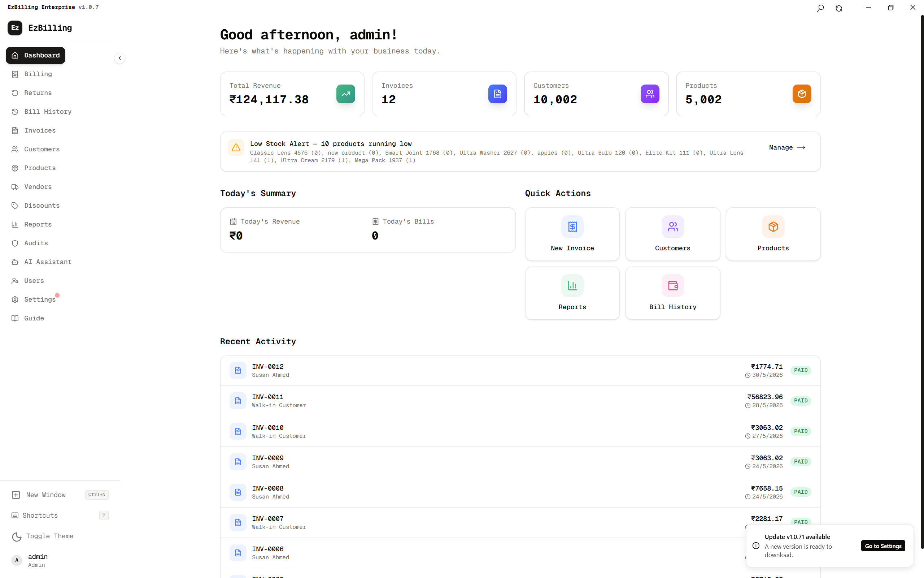The image size is (924, 578).
Task: Click the Customers count 10,002
Action: click(555, 100)
